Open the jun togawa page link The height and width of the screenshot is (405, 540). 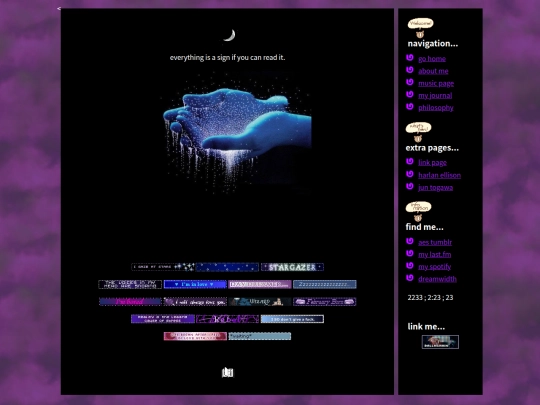[x=436, y=187]
